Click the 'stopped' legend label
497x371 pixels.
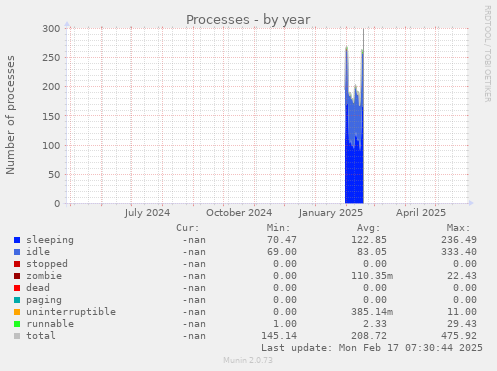click(47, 264)
